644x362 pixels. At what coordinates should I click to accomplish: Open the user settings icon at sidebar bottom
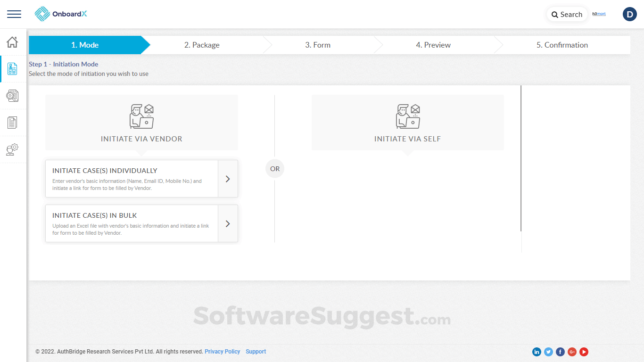point(13,150)
